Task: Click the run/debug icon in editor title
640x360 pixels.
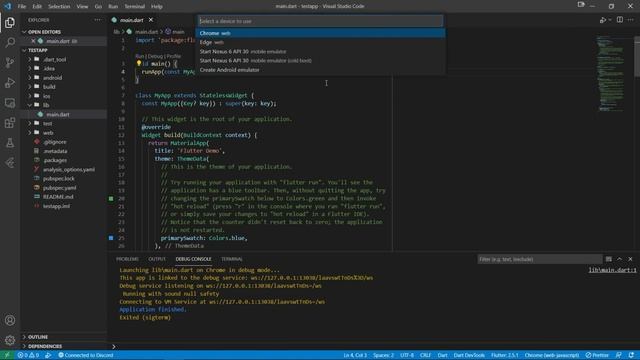Action: pyautogui.click(x=603, y=20)
